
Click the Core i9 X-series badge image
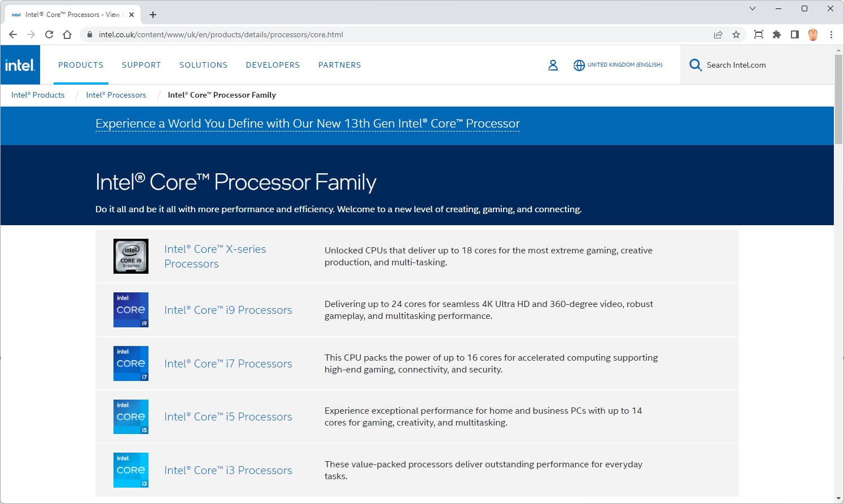click(x=131, y=256)
